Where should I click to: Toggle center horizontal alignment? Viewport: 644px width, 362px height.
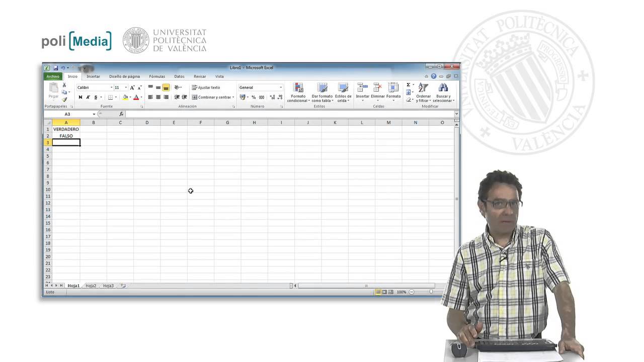click(158, 97)
